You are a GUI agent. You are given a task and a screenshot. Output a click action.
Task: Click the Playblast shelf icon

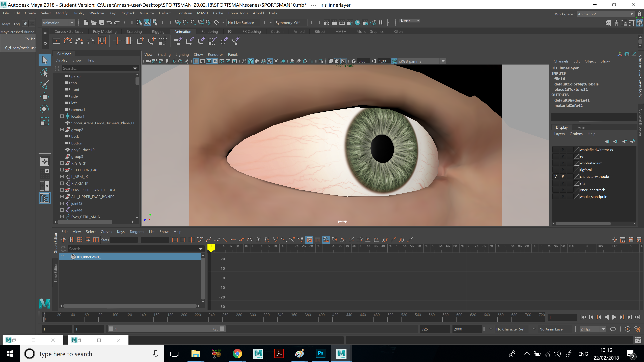[56, 41]
